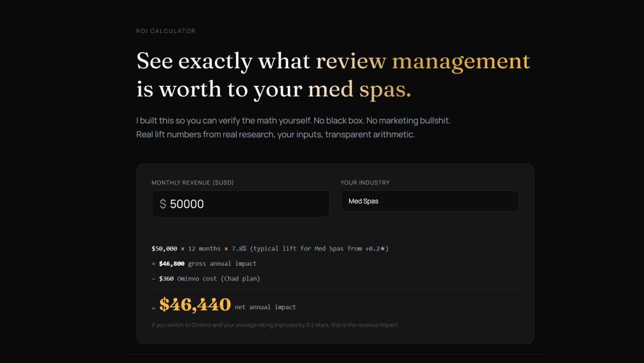Click the '$50,000' amount in the formula line
This screenshot has width=644, height=363.
[164, 249]
